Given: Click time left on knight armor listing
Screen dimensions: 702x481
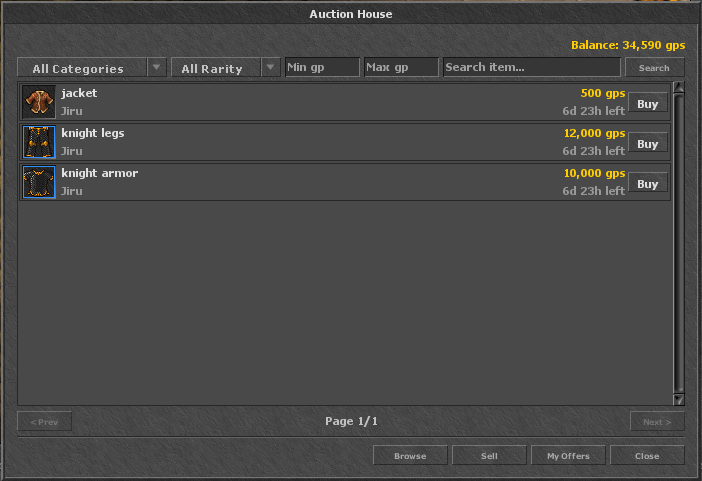Looking at the screenshot, I should pos(593,191).
